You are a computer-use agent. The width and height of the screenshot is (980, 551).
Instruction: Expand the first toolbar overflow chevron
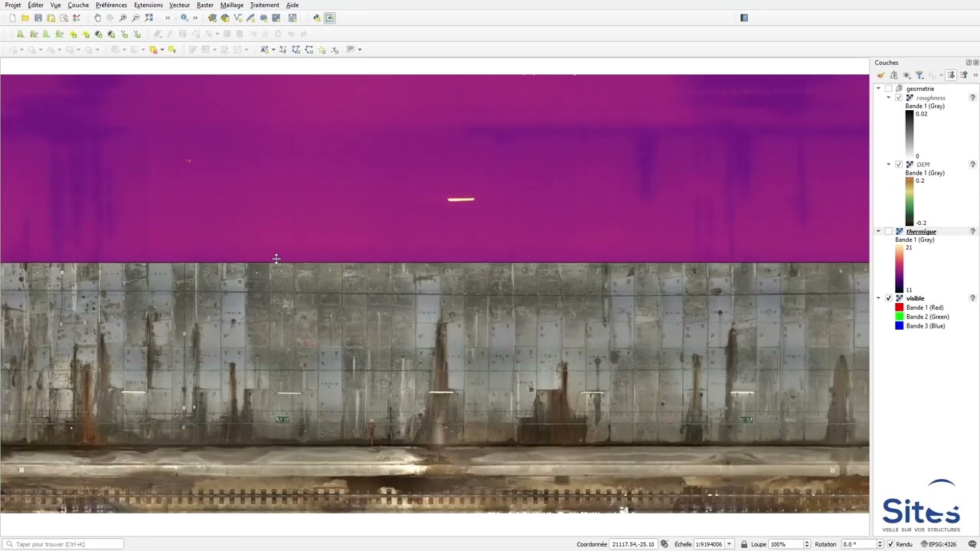click(x=168, y=18)
